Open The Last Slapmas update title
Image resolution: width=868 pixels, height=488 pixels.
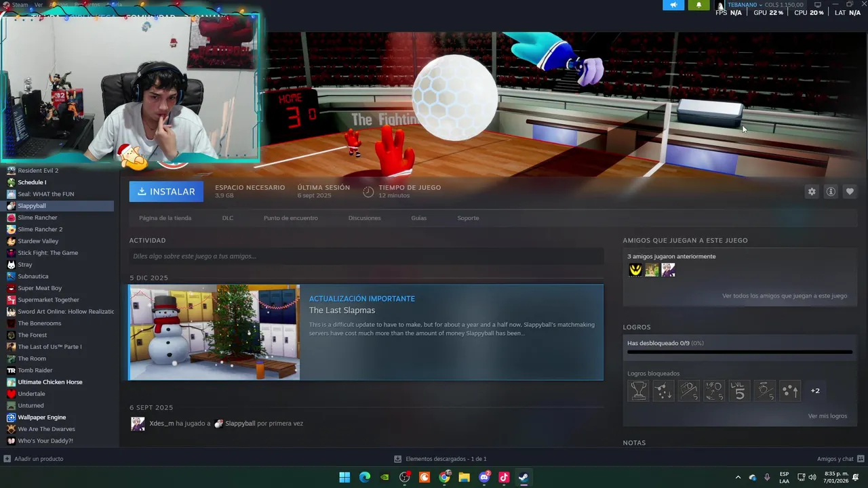342,310
